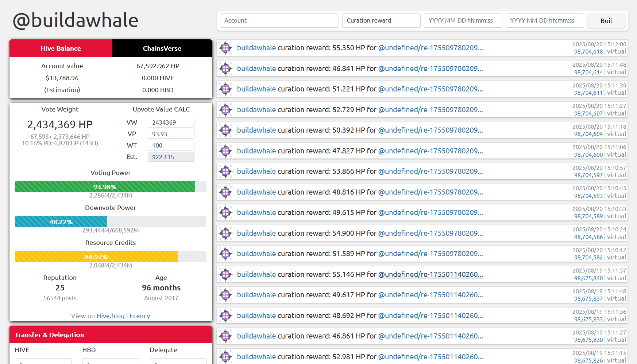Open buildawhale link in 51.221 HP row
637x364 pixels.
256,89
